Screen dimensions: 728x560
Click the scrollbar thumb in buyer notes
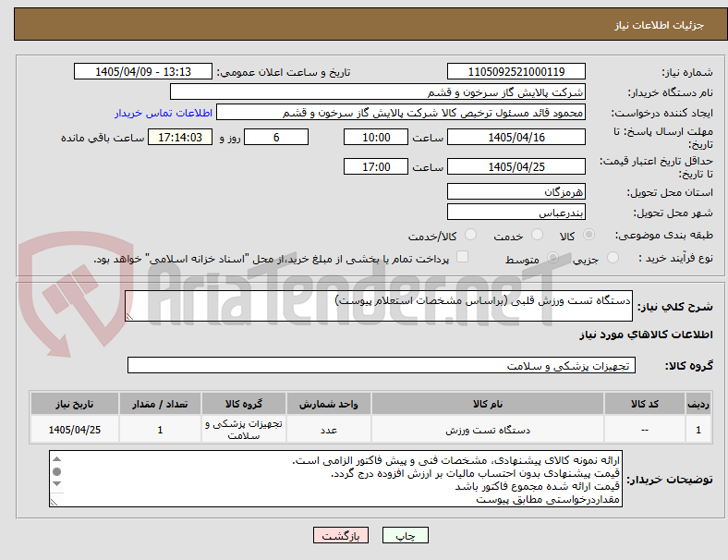(56, 472)
